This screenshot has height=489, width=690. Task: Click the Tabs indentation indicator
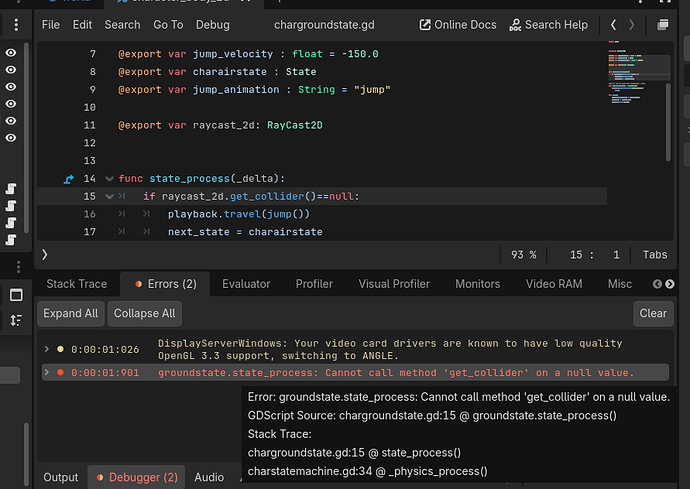pos(654,255)
